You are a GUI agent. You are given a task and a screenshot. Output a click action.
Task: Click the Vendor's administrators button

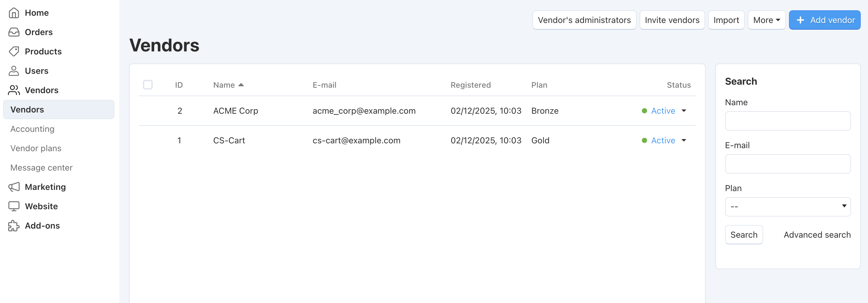pyautogui.click(x=584, y=20)
